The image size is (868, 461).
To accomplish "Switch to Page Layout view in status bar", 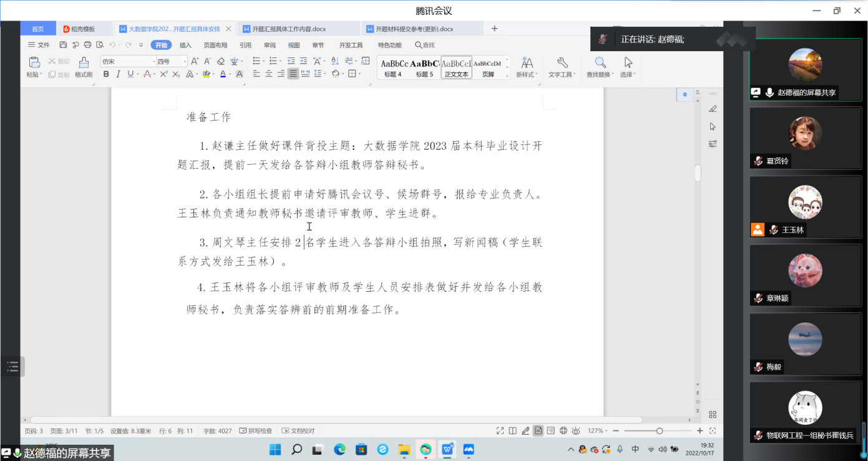I will 538,431.
